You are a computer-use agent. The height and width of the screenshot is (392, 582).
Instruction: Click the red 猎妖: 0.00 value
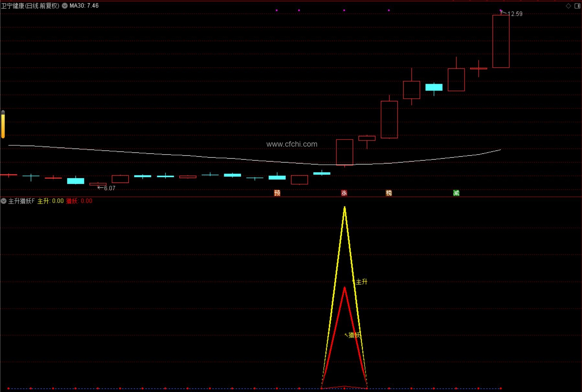(79, 201)
